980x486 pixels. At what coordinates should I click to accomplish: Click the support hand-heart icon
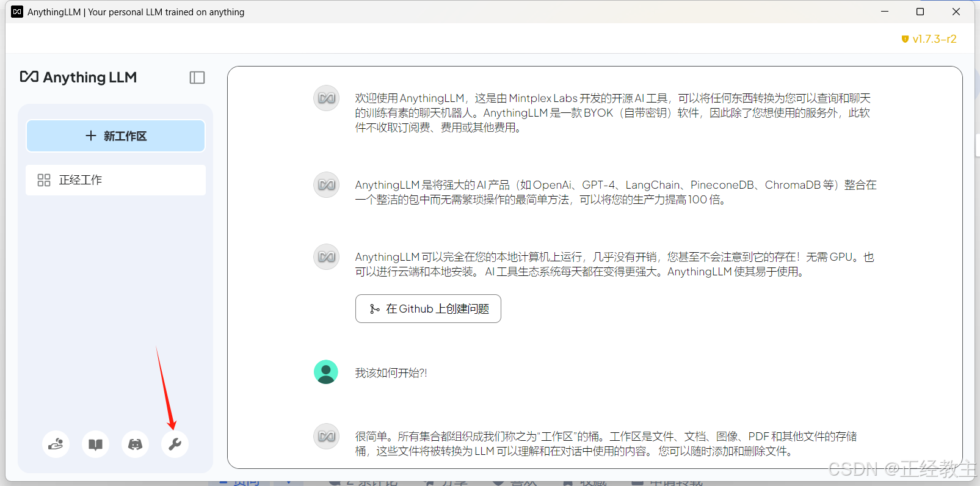(x=56, y=444)
